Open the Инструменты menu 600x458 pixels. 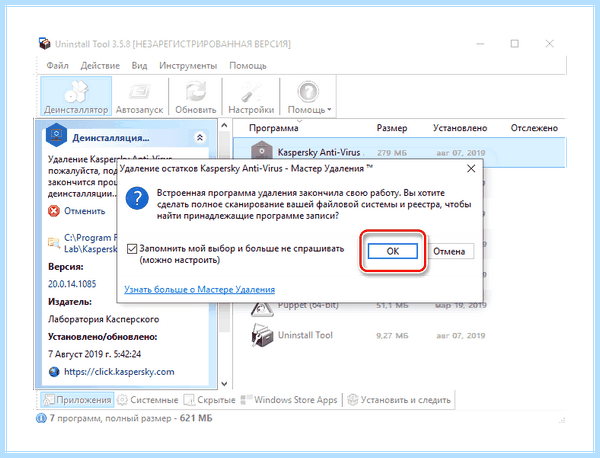pos(188,66)
